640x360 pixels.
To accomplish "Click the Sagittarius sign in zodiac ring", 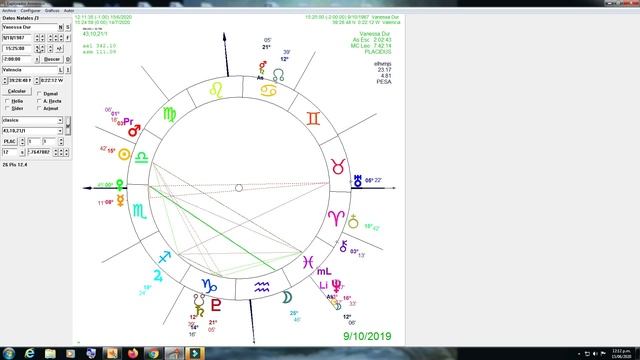I will coord(164,257).
